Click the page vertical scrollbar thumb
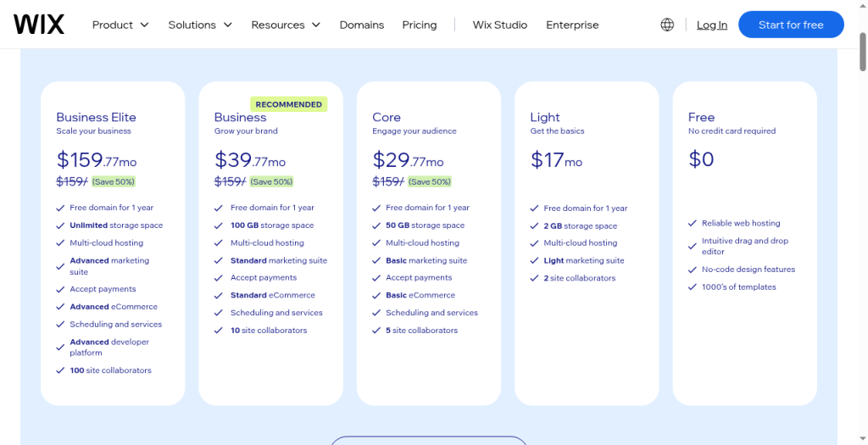Viewport: 868px width, 445px height. click(x=862, y=52)
